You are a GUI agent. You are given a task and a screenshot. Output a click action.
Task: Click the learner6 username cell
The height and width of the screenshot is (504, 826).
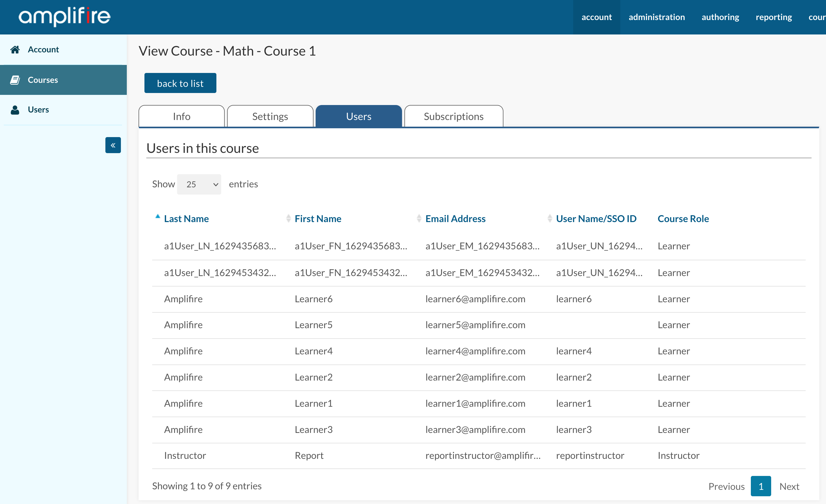573,299
